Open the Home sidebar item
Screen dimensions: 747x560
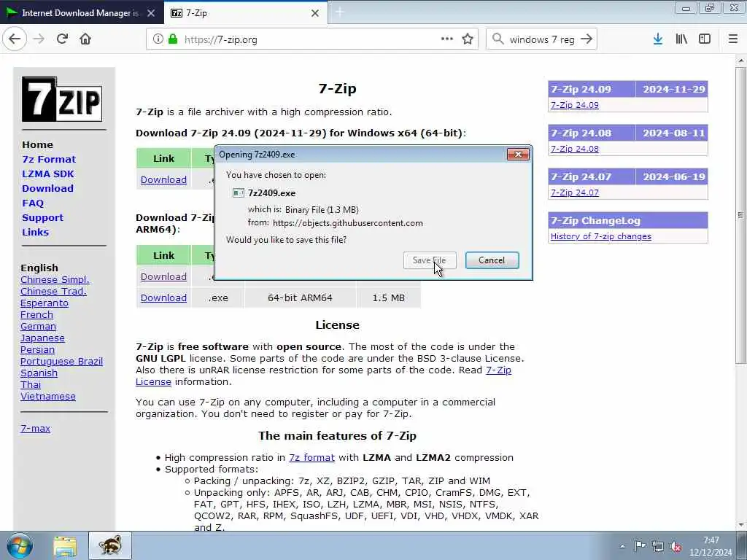click(38, 145)
